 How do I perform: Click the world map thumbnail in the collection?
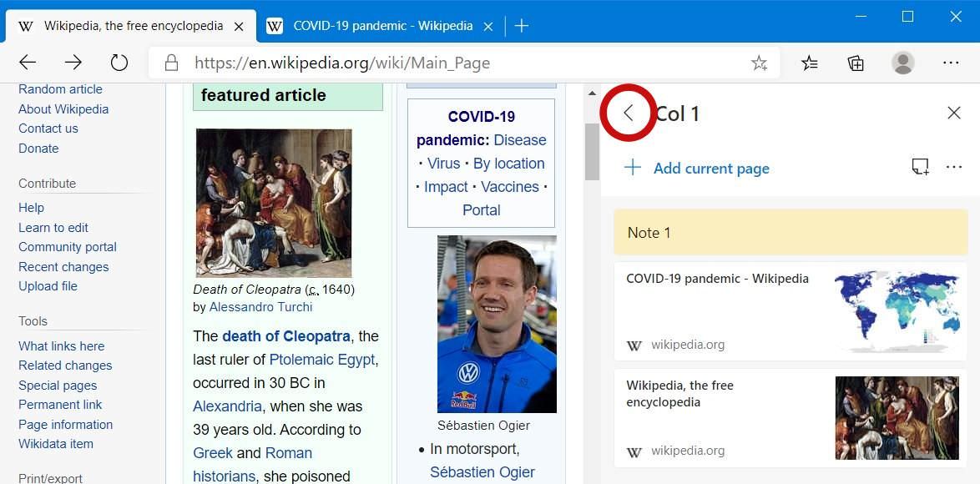coord(897,311)
